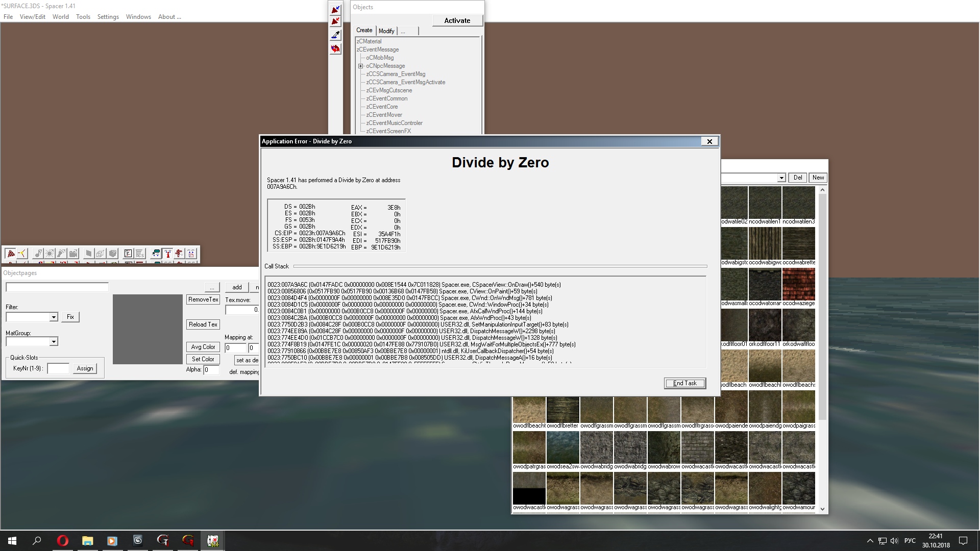Focus the KeyNr (1-9) input field
Viewport: 980px width, 551px height.
point(58,368)
